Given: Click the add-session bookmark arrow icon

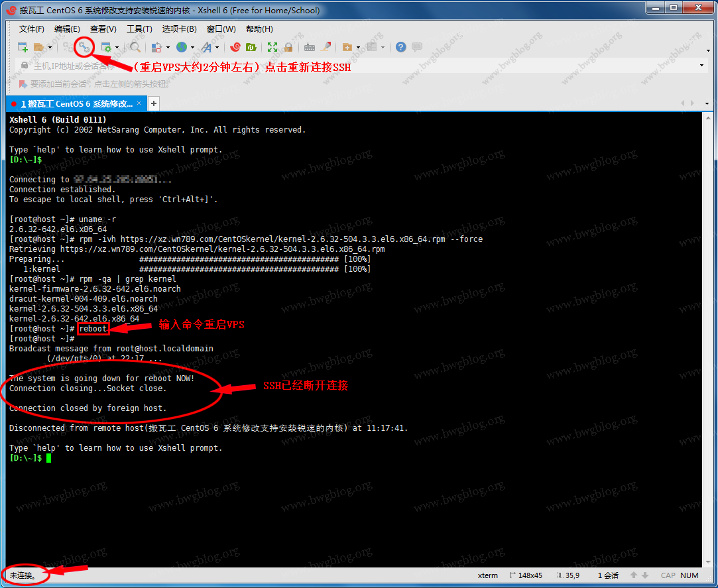Looking at the screenshot, I should (x=23, y=84).
